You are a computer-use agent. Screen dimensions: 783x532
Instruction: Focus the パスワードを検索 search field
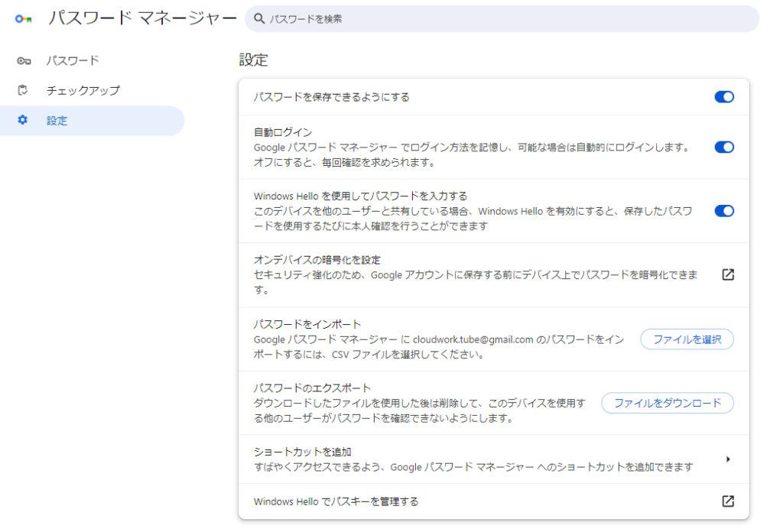[x=505, y=19]
